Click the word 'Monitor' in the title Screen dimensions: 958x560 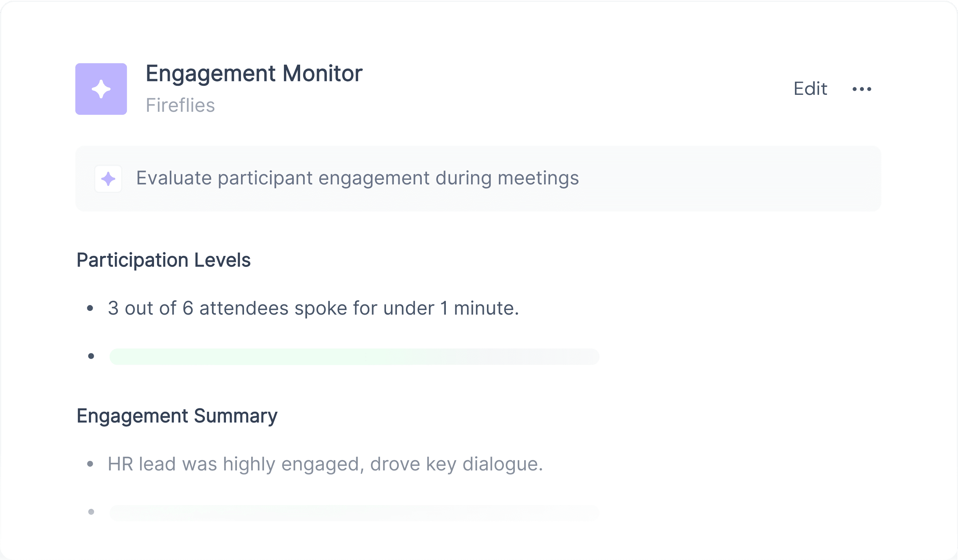tap(322, 73)
